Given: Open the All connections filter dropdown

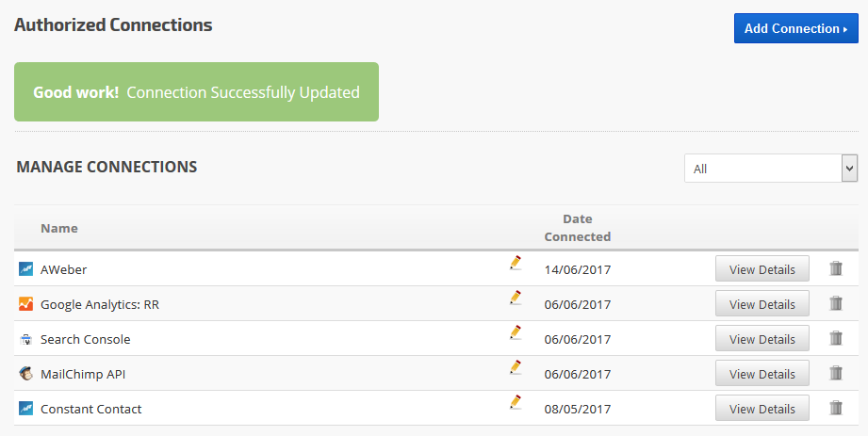Looking at the screenshot, I should pyautogui.click(x=770, y=169).
